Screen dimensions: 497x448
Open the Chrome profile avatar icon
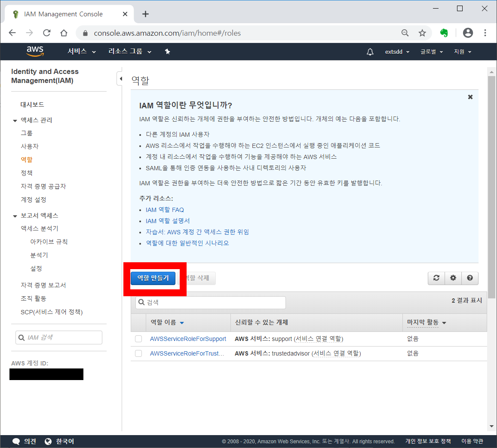[468, 33]
